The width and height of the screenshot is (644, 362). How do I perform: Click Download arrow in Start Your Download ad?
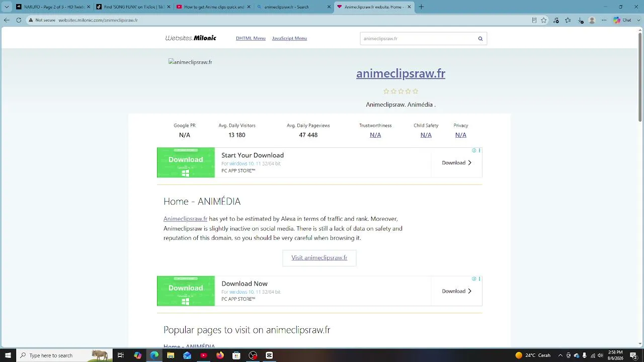(457, 163)
